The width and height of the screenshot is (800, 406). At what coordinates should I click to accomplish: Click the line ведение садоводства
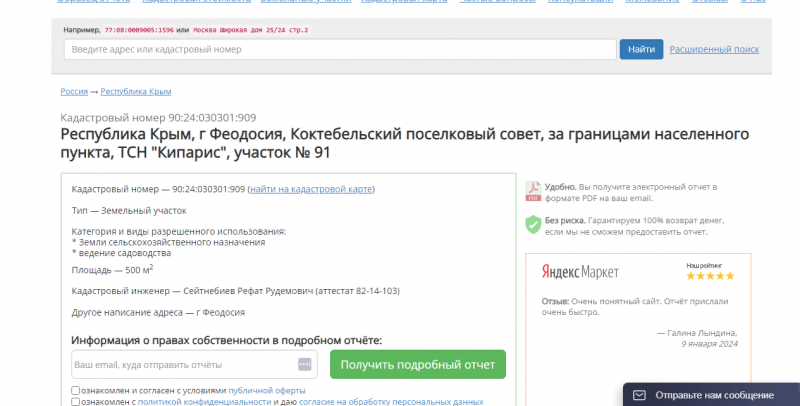[x=121, y=252]
